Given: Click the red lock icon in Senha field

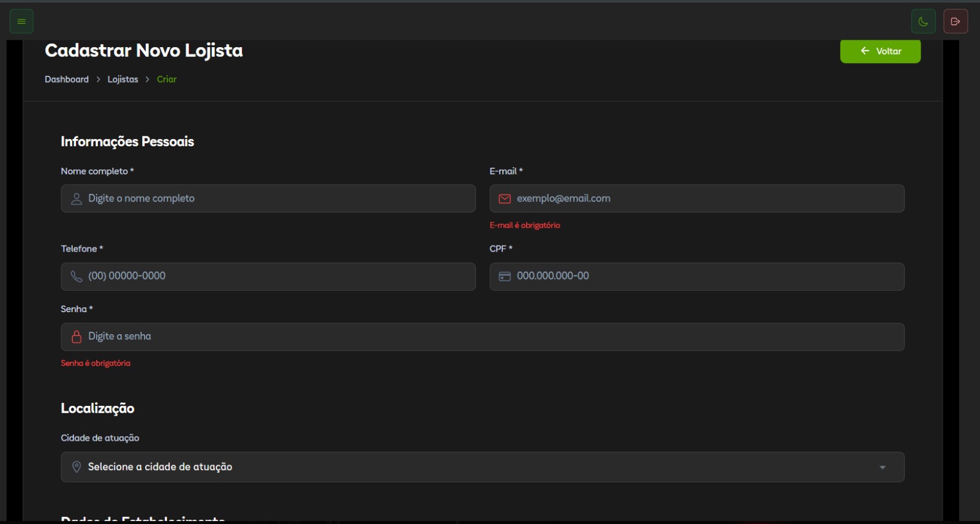Looking at the screenshot, I should 77,337.
